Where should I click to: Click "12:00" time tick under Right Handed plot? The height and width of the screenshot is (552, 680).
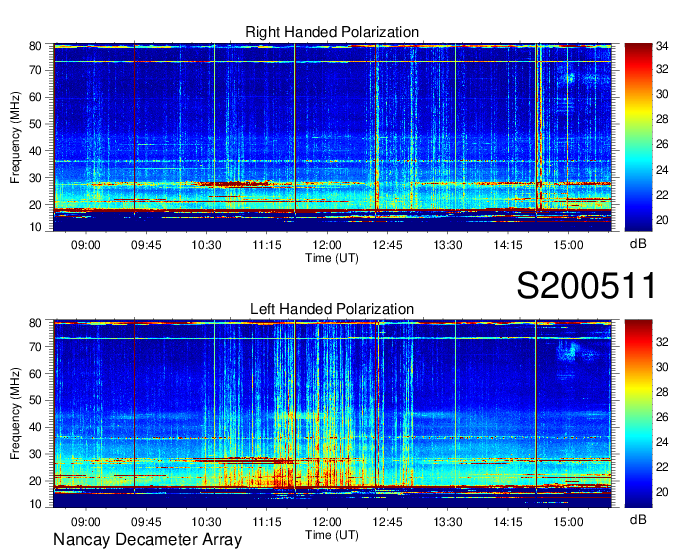coord(327,245)
